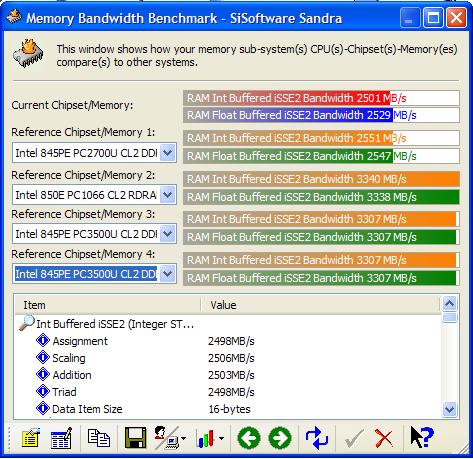The width and height of the screenshot is (473, 459).
Task: Refresh benchmark with blue arrows icon
Action: (317, 438)
